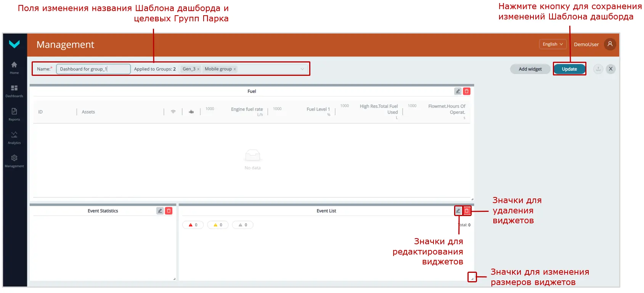Click the Update button
This screenshot has width=644, height=293.
pos(569,69)
